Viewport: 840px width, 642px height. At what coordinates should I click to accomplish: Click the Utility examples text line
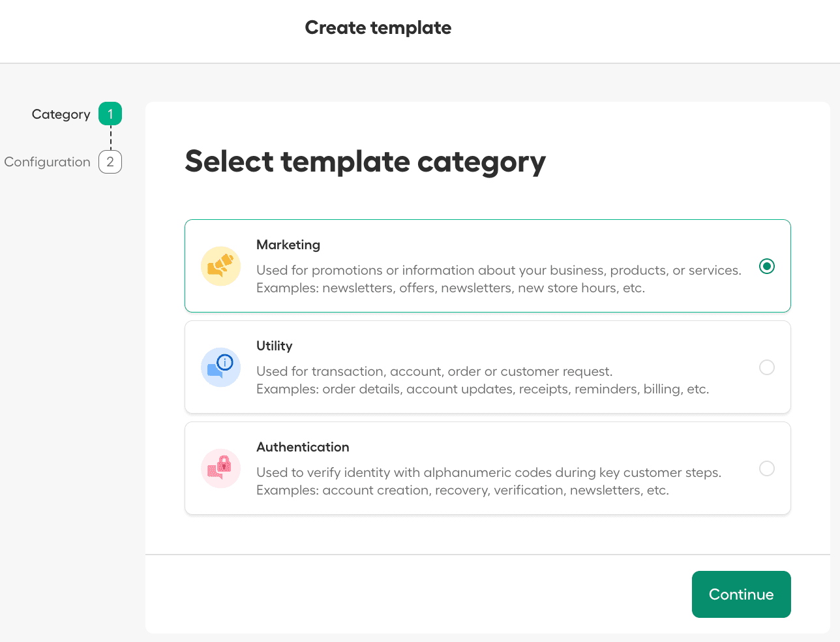coord(483,388)
